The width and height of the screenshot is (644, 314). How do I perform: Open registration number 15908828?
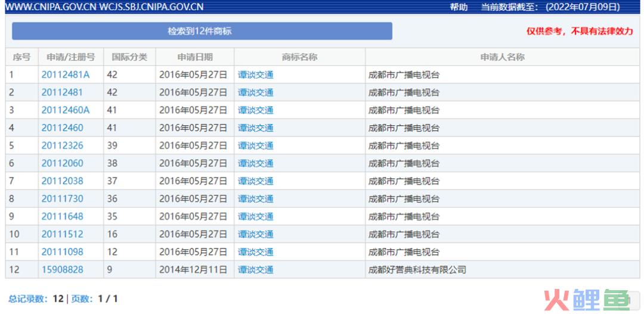(x=62, y=270)
